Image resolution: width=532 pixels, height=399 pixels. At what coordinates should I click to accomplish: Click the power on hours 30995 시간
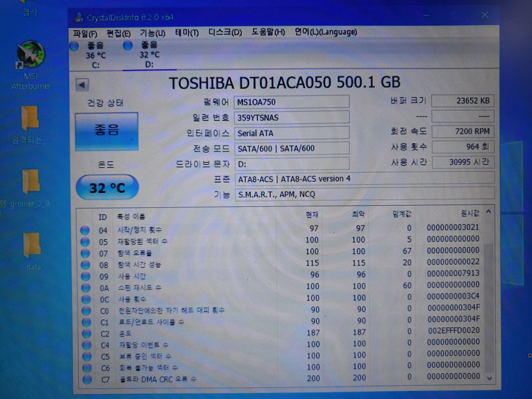pos(463,162)
